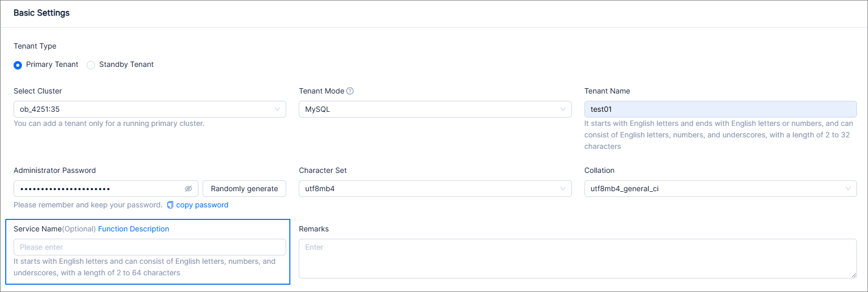
Task: Open the Function Description link
Action: [x=134, y=229]
